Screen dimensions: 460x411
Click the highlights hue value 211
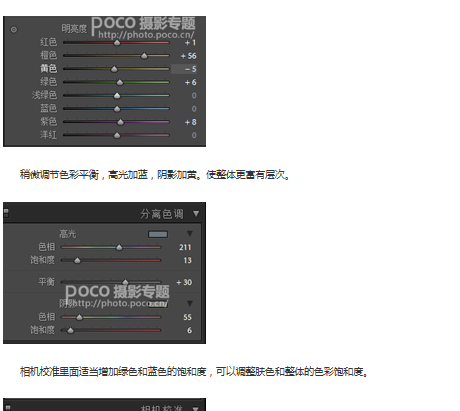tap(185, 247)
